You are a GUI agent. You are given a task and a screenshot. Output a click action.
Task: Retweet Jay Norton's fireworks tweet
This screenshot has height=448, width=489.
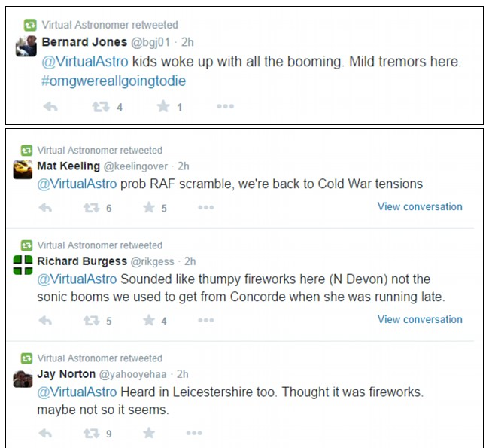pyautogui.click(x=91, y=434)
